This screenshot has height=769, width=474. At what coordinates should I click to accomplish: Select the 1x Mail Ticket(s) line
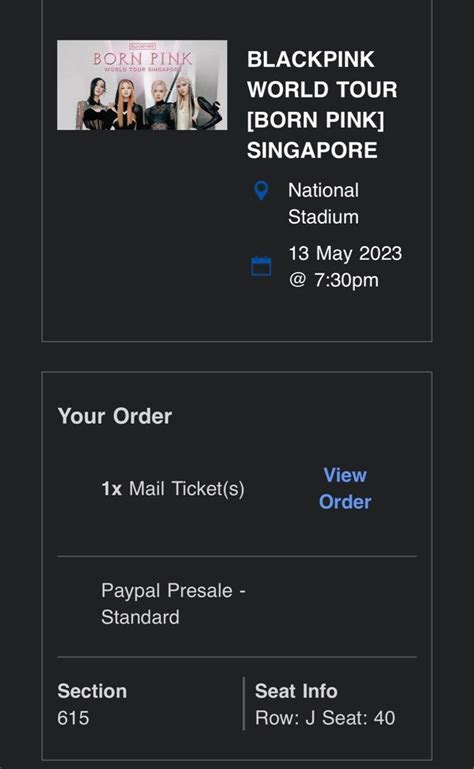coord(173,488)
